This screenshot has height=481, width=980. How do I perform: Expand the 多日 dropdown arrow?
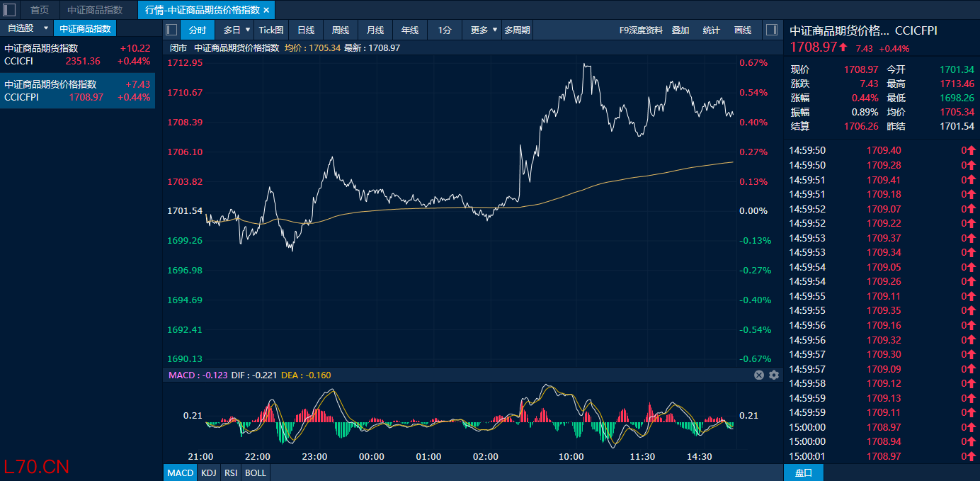pos(247,30)
